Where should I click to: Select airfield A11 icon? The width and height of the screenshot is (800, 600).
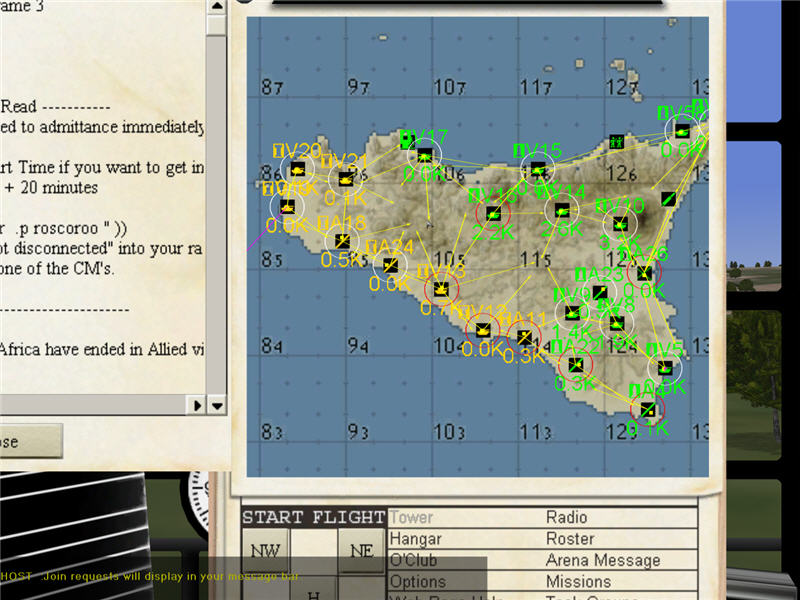[x=524, y=337]
